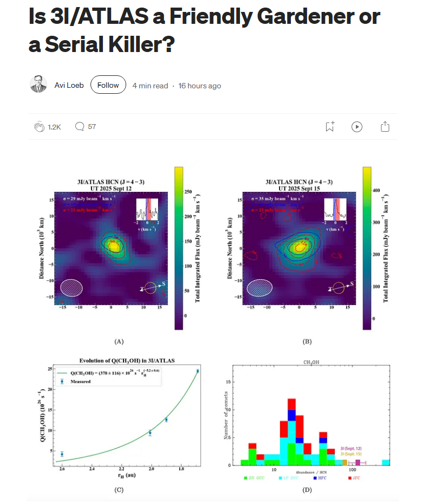
Task: Open the Sept 12 HCN map panel (A)
Action: pos(111,249)
